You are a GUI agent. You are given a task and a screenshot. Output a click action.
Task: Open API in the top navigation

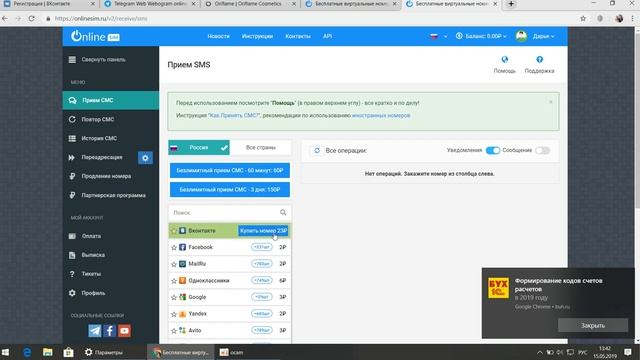(x=327, y=36)
